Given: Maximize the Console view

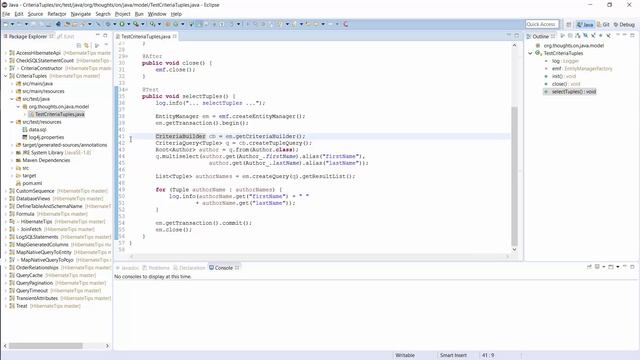Looking at the screenshot, I should coord(632,267).
